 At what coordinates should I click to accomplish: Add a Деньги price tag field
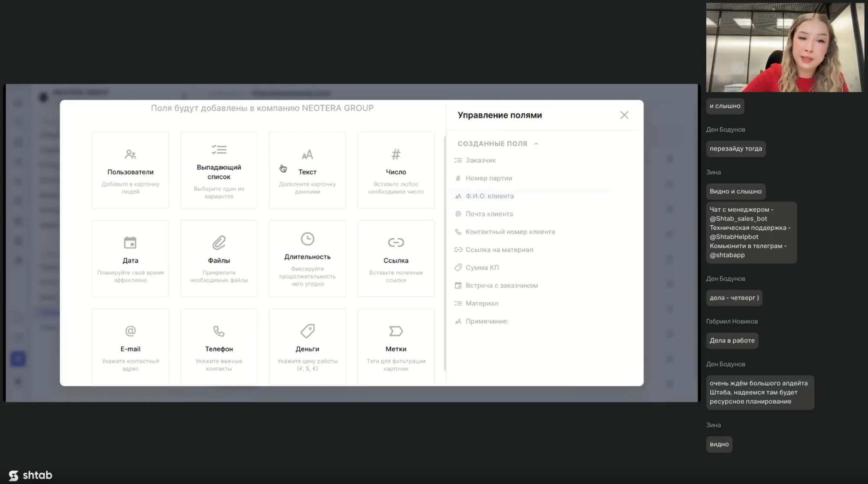pyautogui.click(x=307, y=346)
